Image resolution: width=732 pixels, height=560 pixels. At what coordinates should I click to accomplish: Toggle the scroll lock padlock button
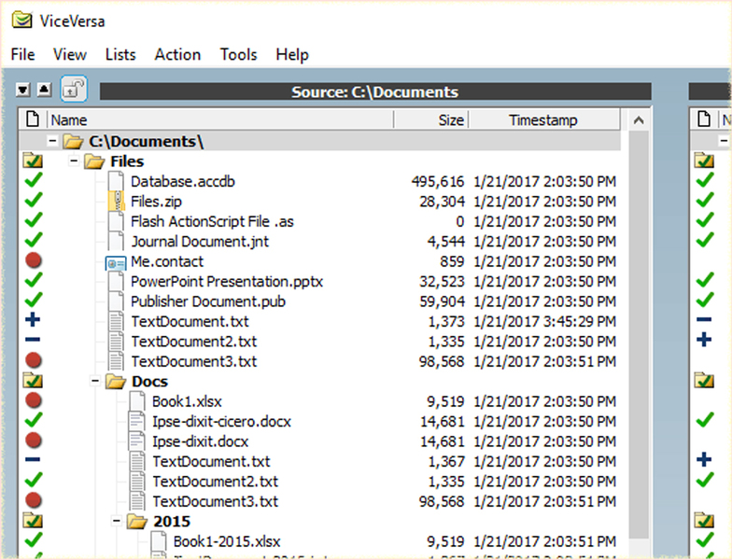(73, 89)
